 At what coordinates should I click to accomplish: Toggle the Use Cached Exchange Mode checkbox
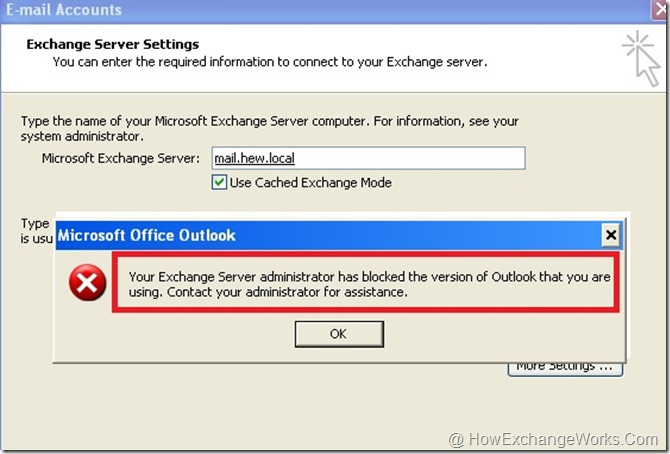click(219, 183)
